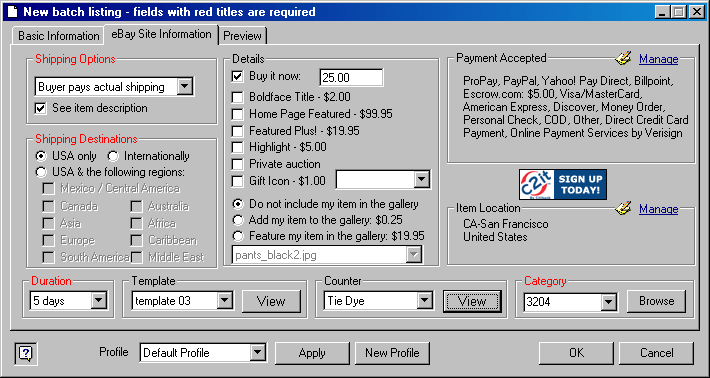Viewport: 710px width, 378px height.
Task: Confirm with the OK button
Action: (x=576, y=353)
